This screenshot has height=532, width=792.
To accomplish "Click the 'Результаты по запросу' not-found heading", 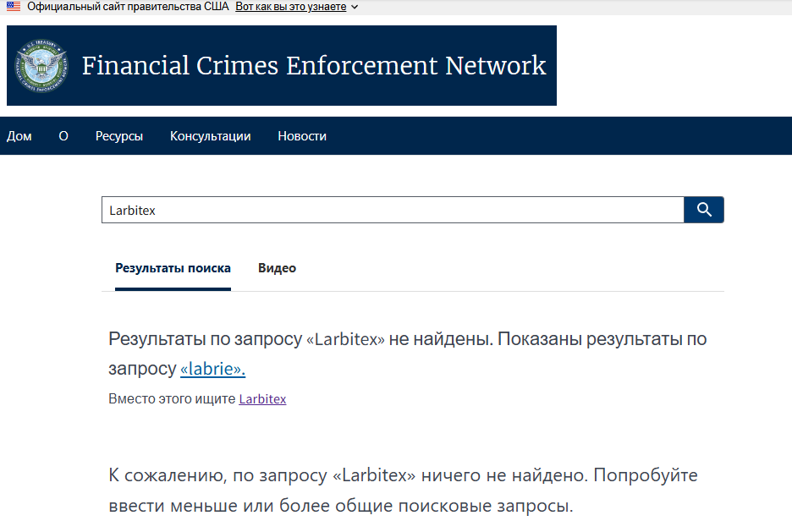I will (x=408, y=354).
